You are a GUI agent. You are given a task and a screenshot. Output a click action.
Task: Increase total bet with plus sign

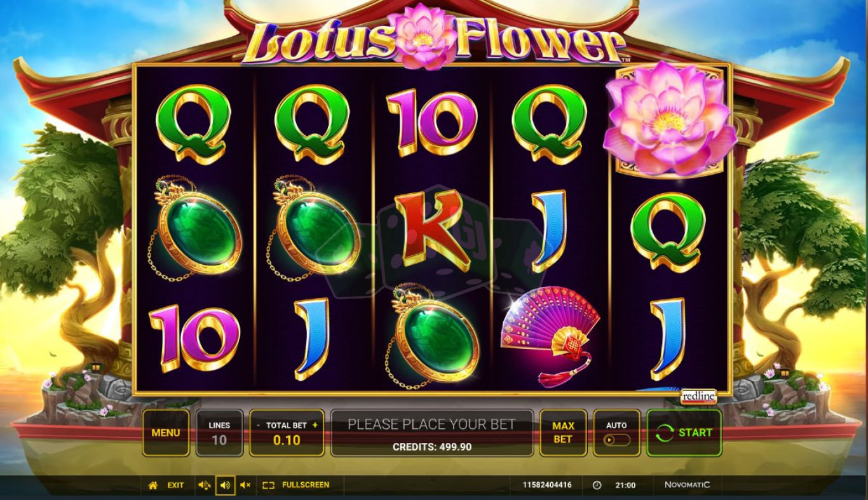[x=315, y=425]
